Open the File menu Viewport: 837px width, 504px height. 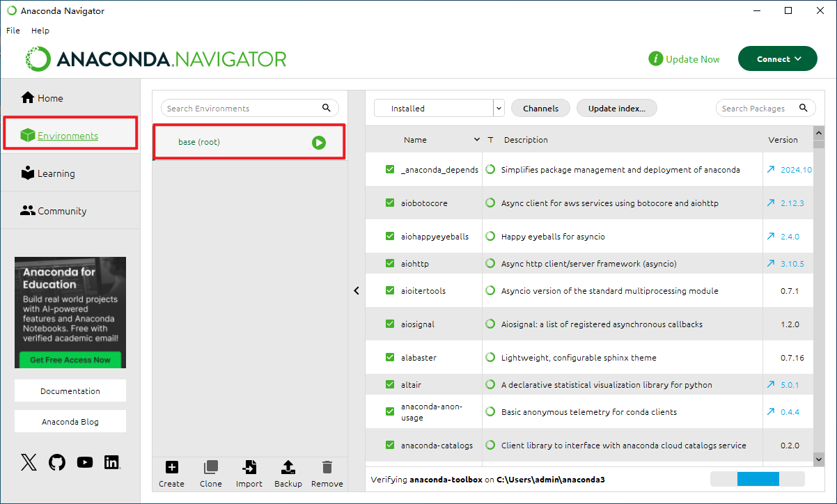pos(13,31)
